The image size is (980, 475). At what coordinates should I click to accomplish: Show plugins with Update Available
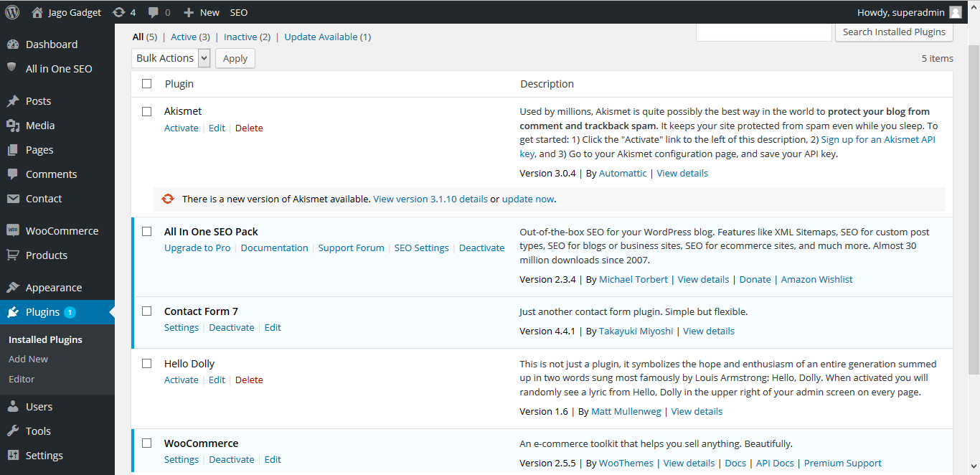[321, 37]
